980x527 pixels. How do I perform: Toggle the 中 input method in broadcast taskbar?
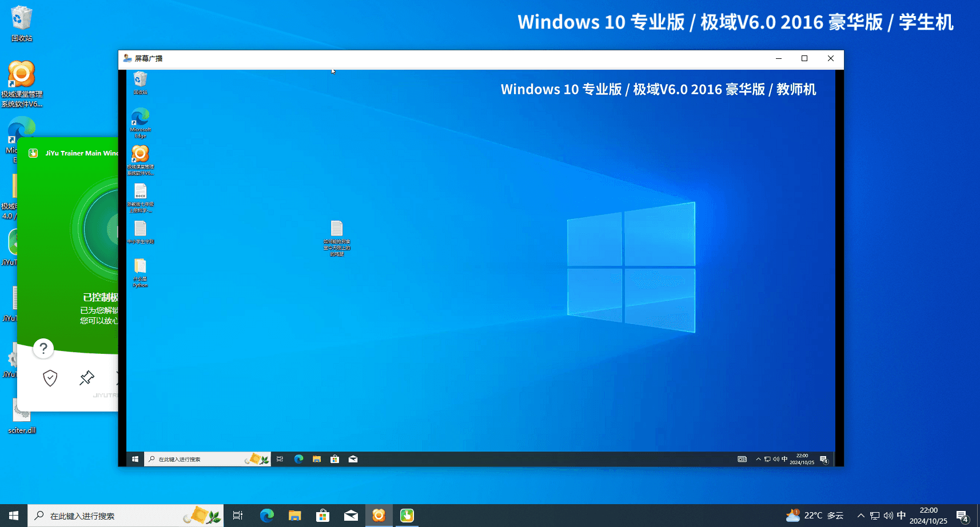pyautogui.click(x=784, y=459)
